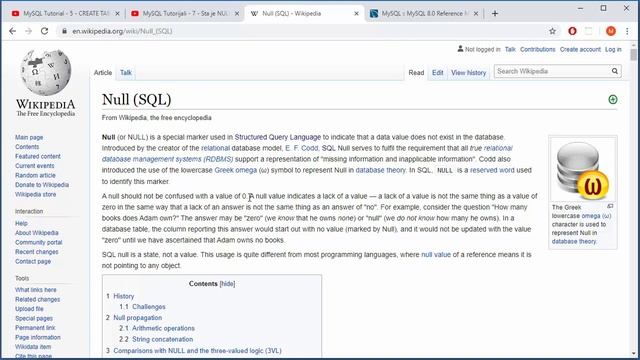Open Main page in sidebar

point(29,138)
